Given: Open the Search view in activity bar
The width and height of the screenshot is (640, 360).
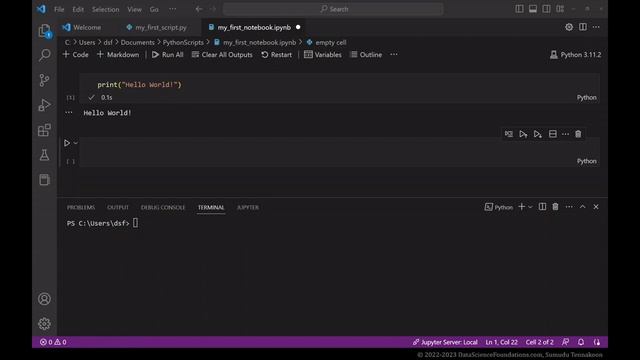Looking at the screenshot, I should point(44,55).
